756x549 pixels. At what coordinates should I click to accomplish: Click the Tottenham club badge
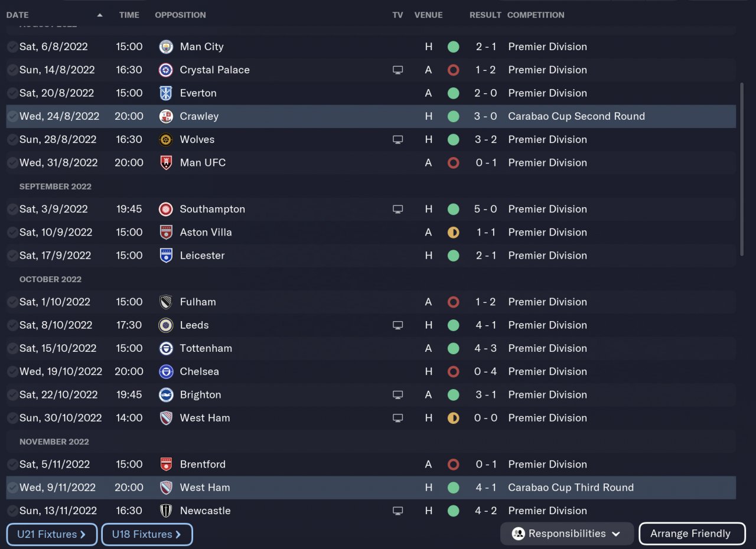166,348
